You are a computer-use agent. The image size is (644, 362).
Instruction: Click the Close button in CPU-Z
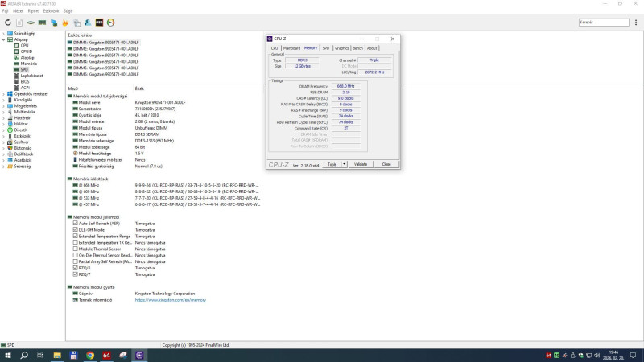click(x=386, y=164)
